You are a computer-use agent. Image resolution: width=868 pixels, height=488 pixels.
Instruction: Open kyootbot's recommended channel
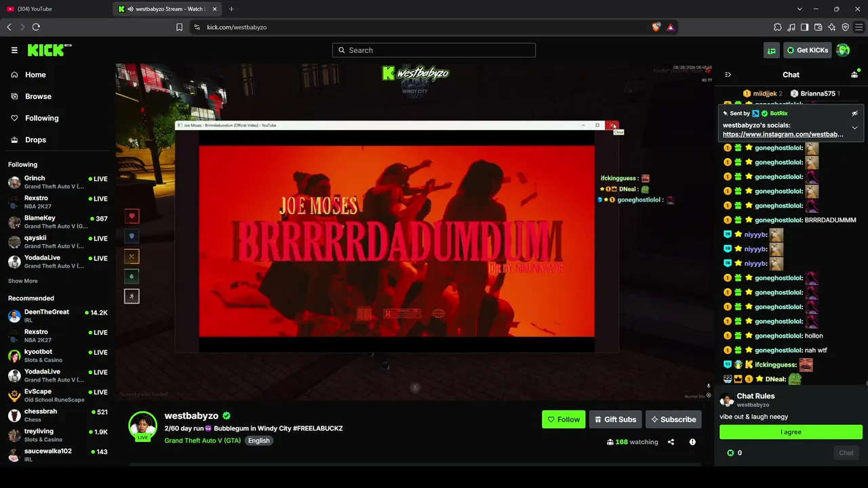[x=57, y=356]
